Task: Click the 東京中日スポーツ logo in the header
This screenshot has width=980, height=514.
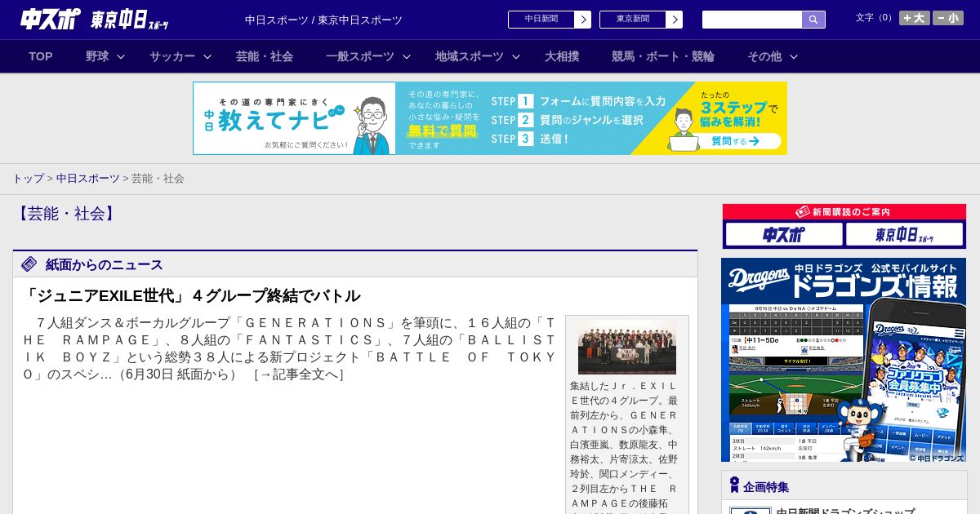Action: coord(130,20)
